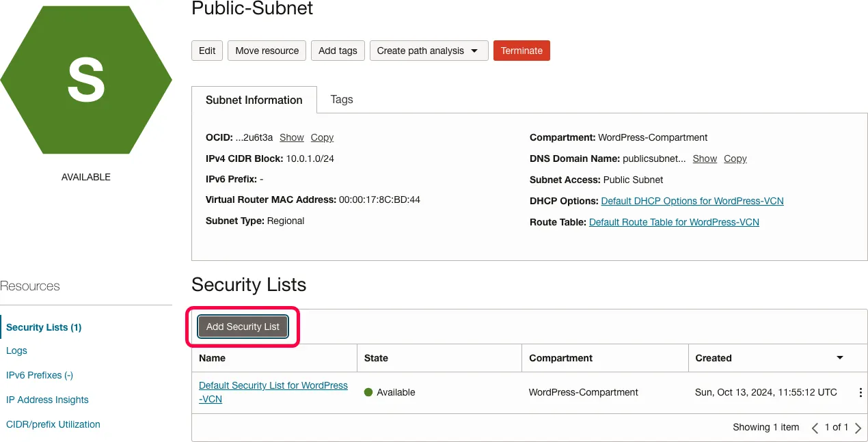Click the Edit button
868x442 pixels.
[x=207, y=51]
